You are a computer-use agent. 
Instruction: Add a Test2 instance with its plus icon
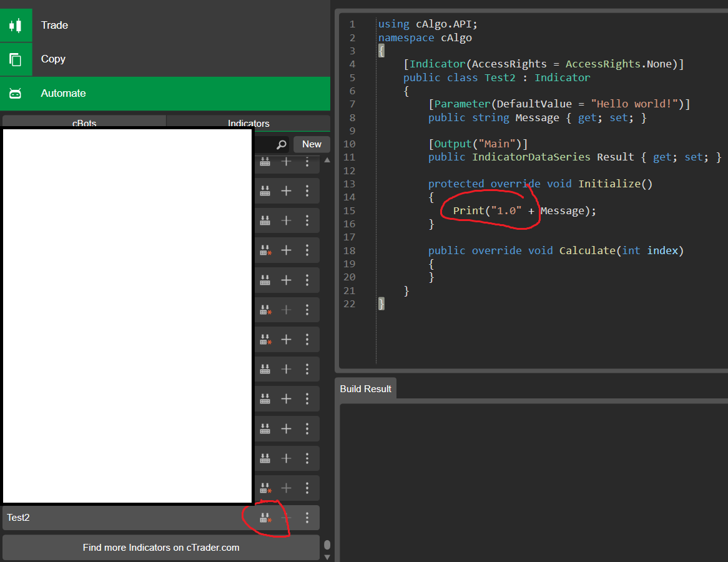[x=287, y=518]
